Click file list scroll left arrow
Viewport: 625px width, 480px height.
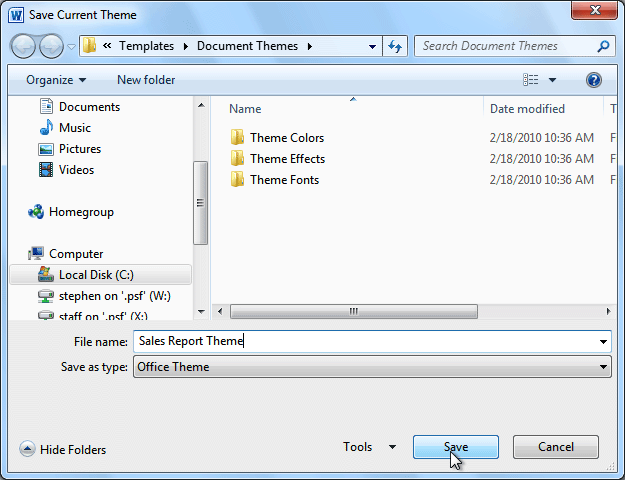click(x=220, y=311)
